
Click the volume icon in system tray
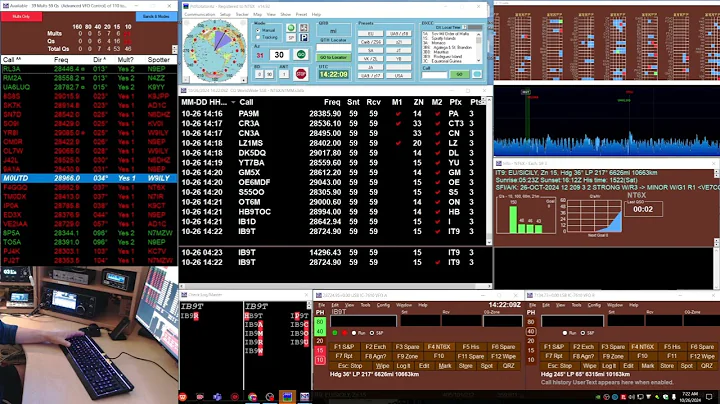click(631, 397)
